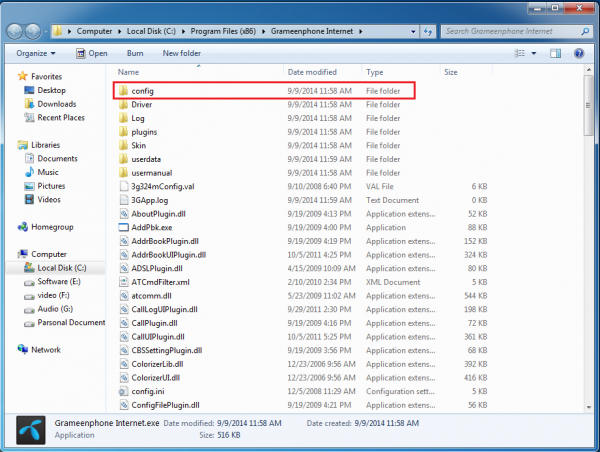This screenshot has height=452, width=600.
Task: Select the ColorizerLib.dll file name
Action: pos(157,364)
